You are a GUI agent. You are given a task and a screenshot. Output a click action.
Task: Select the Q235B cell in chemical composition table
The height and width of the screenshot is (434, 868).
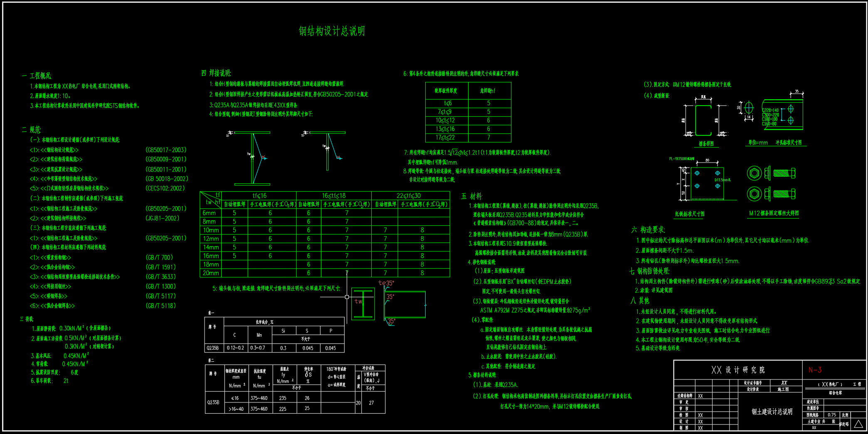pyautogui.click(x=213, y=348)
